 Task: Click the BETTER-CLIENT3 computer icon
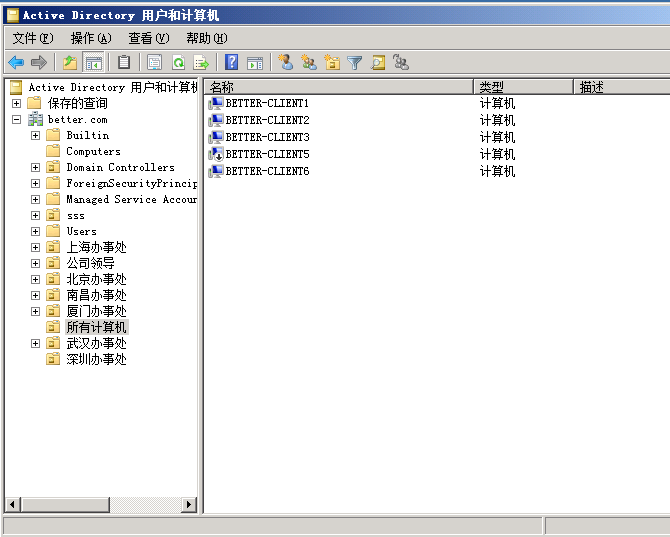point(216,138)
